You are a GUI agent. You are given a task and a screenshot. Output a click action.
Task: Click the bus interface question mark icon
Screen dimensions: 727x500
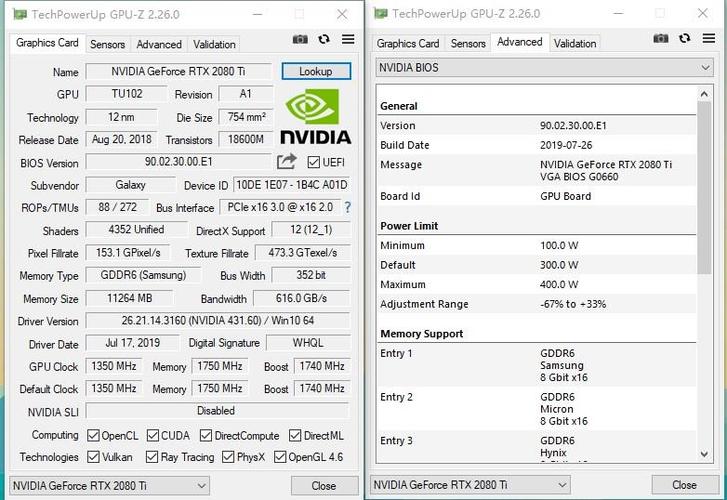[x=347, y=207]
